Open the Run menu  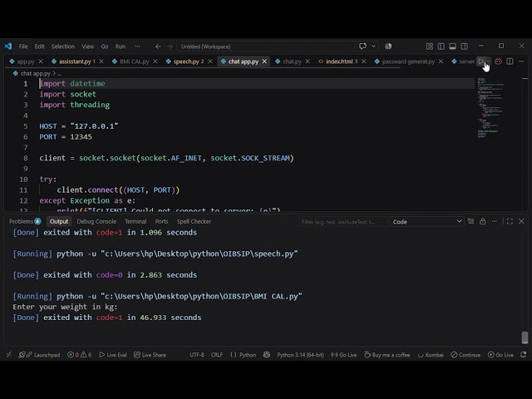tap(120, 47)
